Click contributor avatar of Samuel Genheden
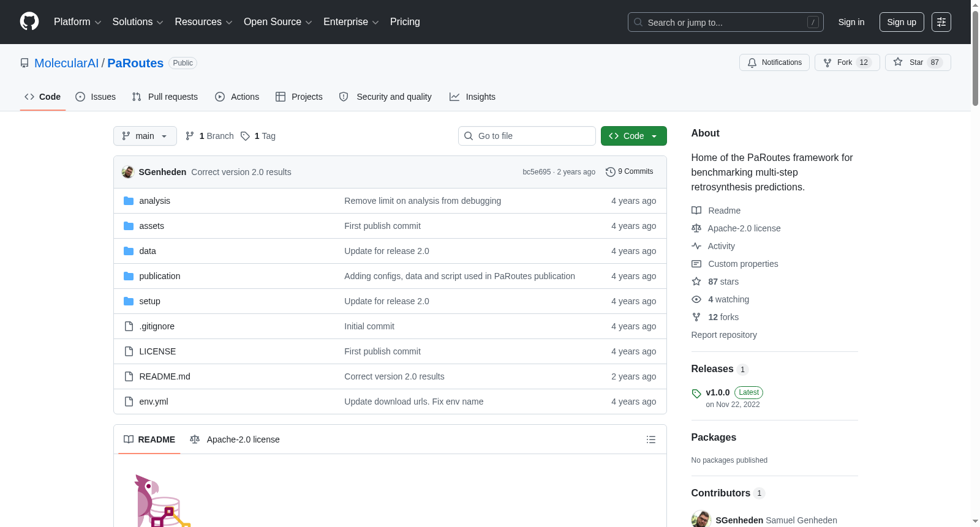Image resolution: width=980 pixels, height=527 pixels. coord(701,519)
